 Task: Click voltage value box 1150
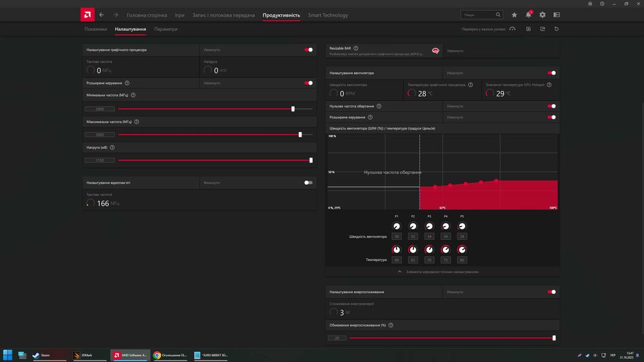pos(100,160)
